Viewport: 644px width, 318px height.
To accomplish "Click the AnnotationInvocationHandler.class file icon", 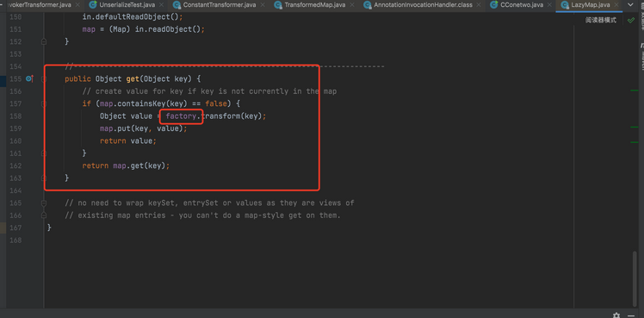I will (x=368, y=5).
